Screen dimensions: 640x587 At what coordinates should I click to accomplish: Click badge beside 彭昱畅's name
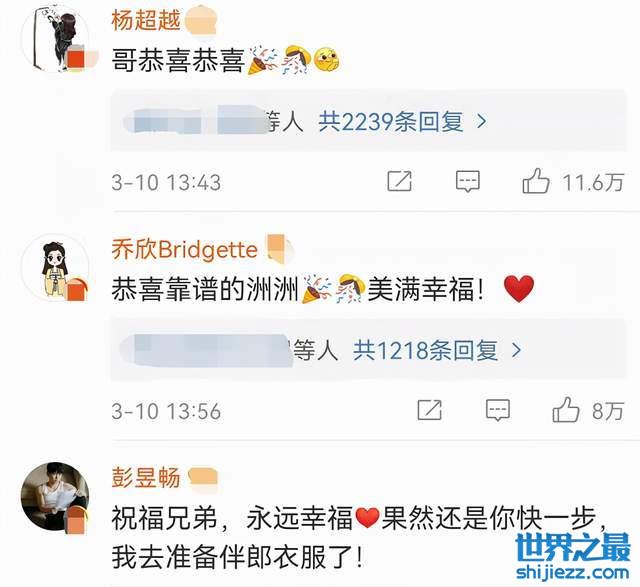(202, 478)
